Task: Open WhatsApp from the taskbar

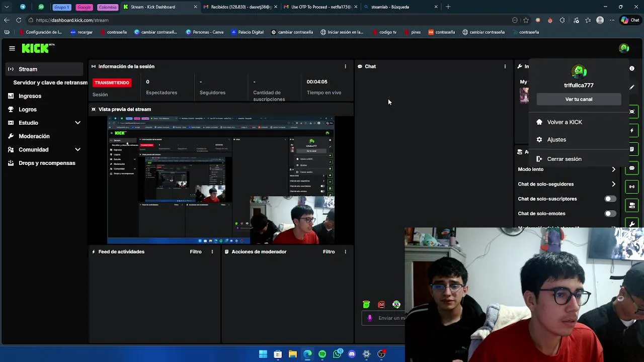Action: [337, 354]
